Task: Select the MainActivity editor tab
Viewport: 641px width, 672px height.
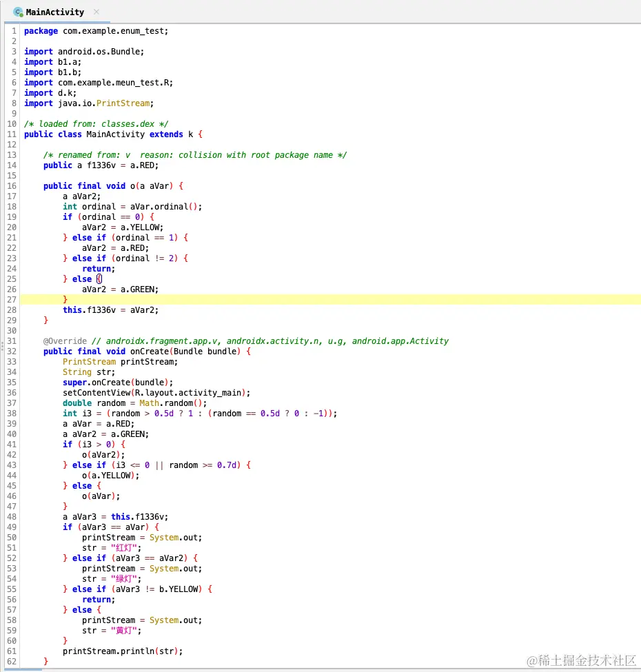Action: [x=55, y=12]
